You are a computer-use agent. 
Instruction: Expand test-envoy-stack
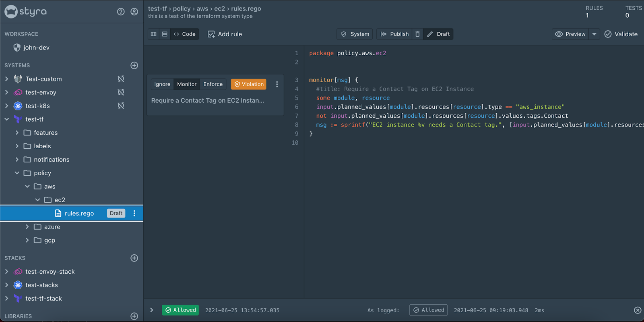6,272
